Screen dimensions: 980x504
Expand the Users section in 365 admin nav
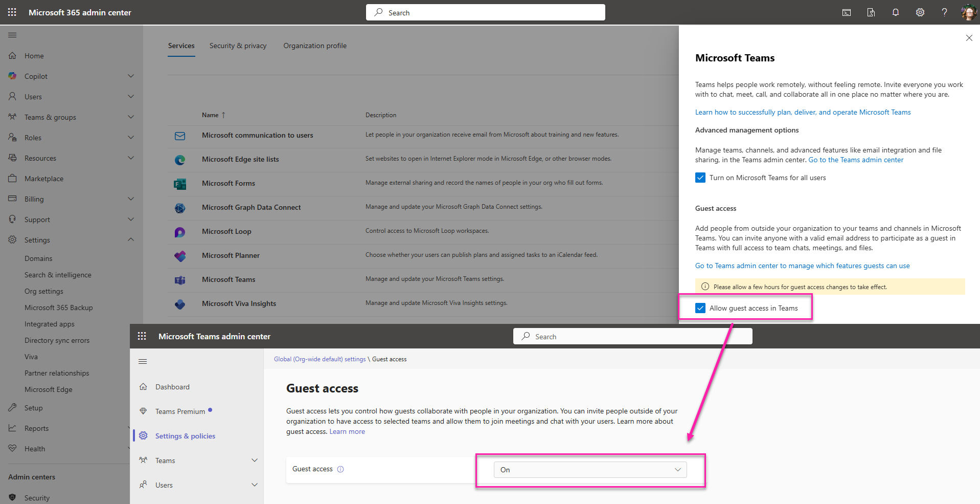point(131,96)
